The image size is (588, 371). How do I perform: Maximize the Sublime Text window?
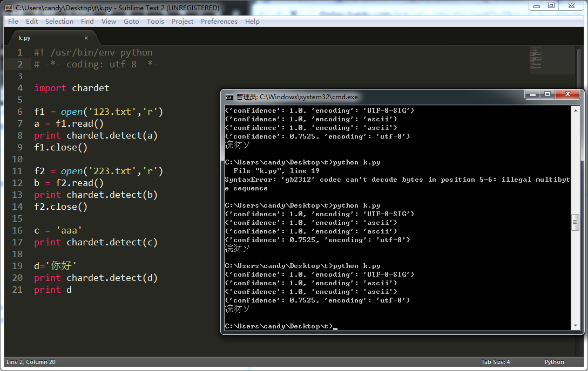pos(551,5)
